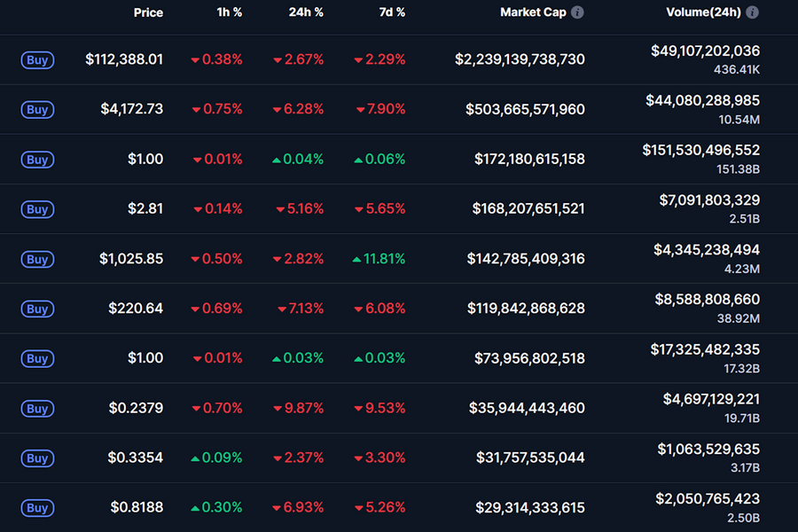Click the 0.30% 1h change value

coord(216,507)
